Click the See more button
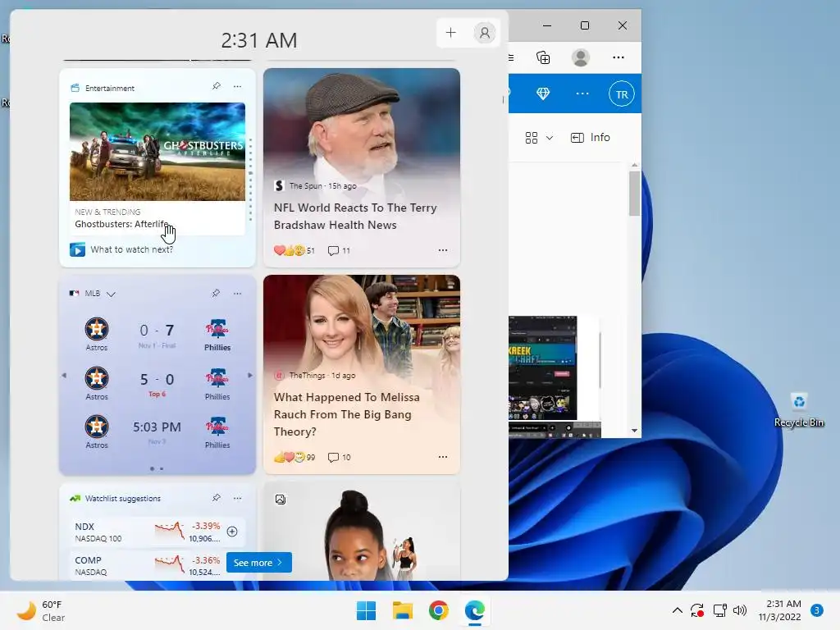840x630 pixels. click(x=258, y=563)
